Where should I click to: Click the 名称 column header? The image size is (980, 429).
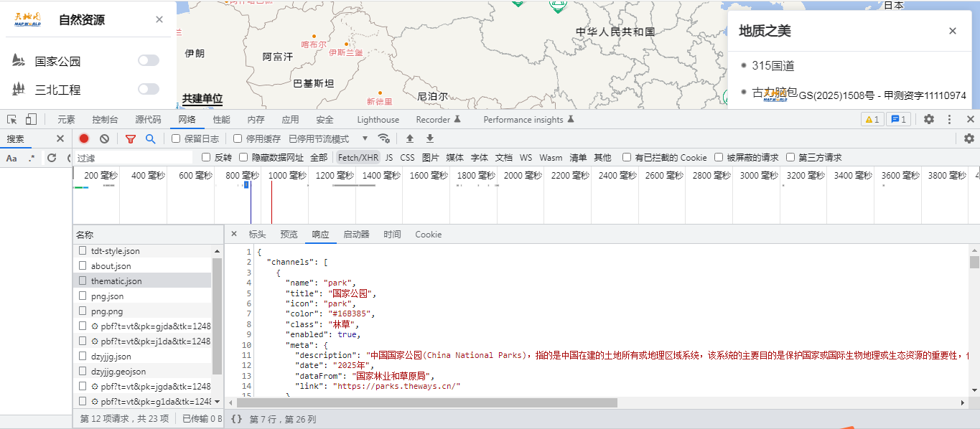147,235
